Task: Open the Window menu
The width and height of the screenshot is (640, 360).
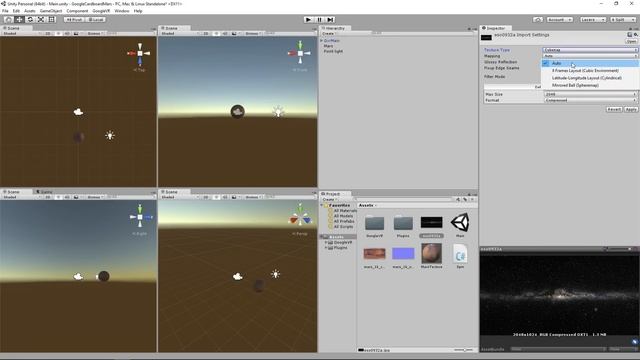Action: coord(122,11)
